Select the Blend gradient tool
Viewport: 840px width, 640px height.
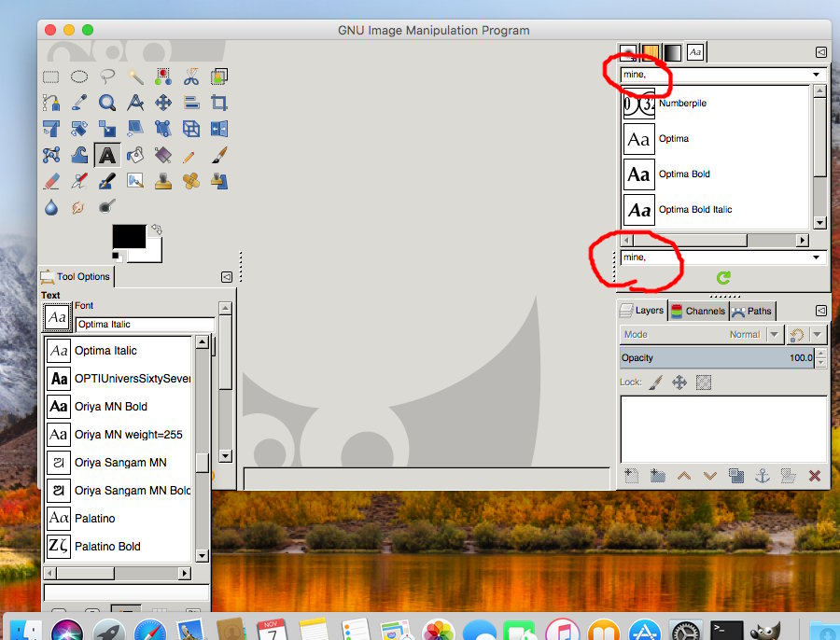163,155
